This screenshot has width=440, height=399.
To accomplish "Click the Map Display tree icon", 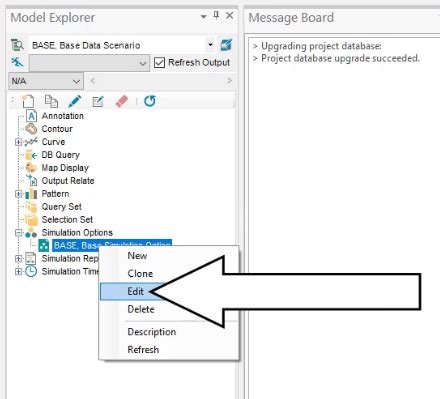I will coord(31,168).
